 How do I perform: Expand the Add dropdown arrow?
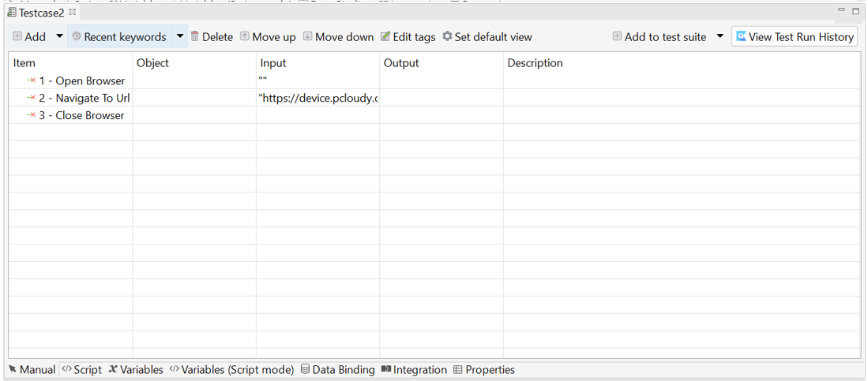[x=59, y=36]
